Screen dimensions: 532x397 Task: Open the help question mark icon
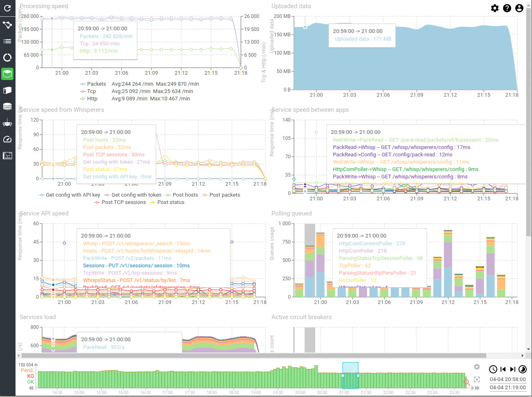coord(507,8)
